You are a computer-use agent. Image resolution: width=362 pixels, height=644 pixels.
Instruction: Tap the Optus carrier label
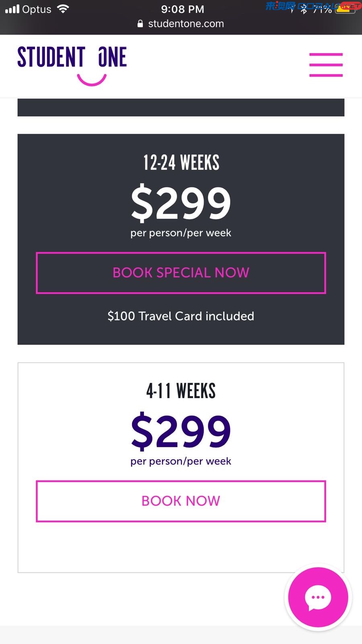pos(37,9)
